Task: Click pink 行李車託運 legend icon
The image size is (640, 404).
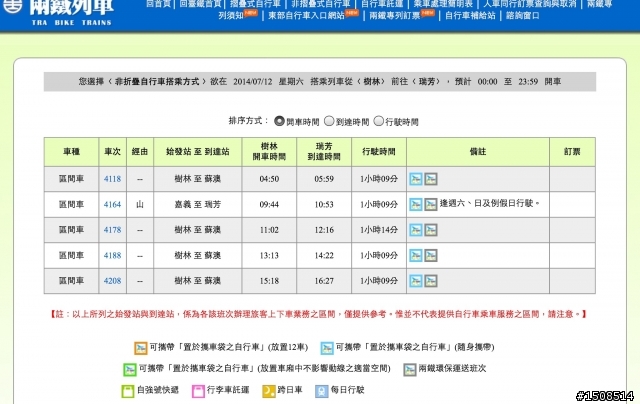Action: (x=198, y=391)
